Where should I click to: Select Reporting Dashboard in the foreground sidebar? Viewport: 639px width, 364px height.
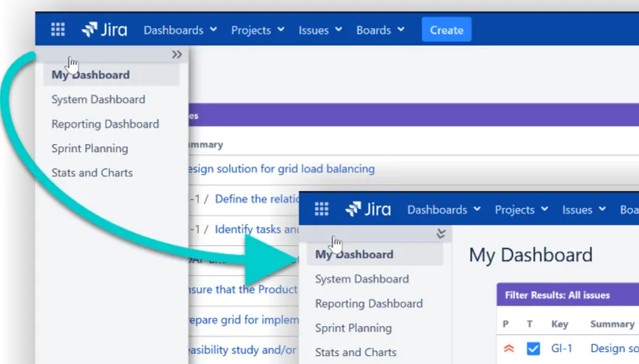point(369,303)
